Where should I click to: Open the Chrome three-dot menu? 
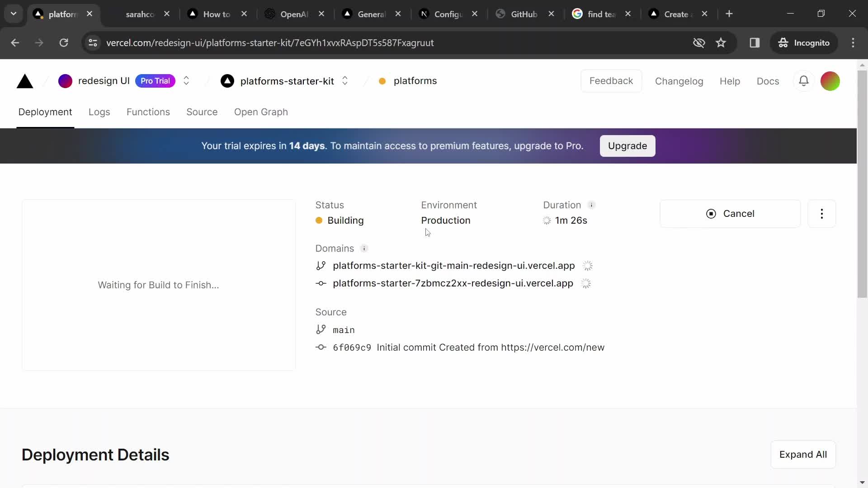coord(853,43)
